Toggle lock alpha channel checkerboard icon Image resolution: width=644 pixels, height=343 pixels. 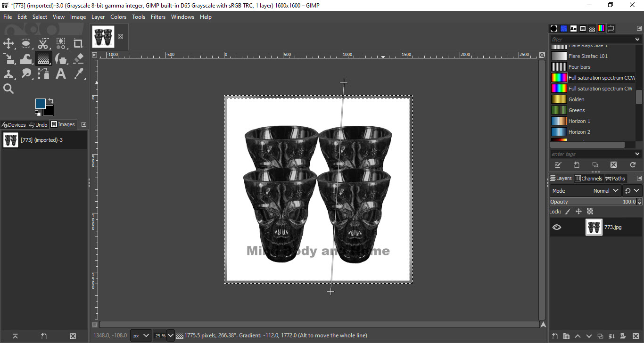(590, 212)
